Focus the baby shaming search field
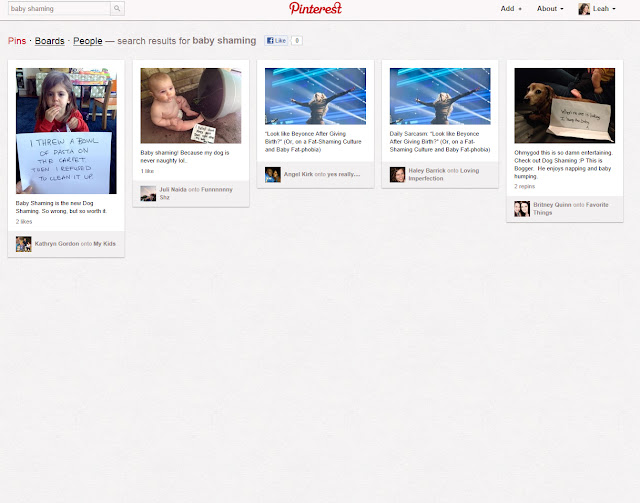 click(x=59, y=8)
